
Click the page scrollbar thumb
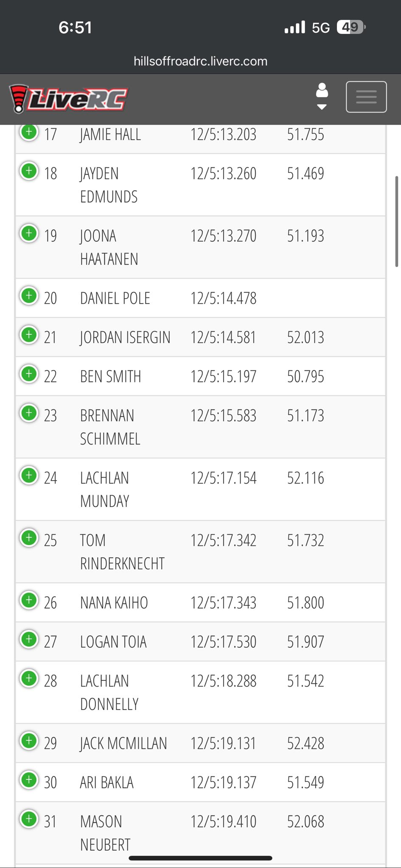click(397, 221)
